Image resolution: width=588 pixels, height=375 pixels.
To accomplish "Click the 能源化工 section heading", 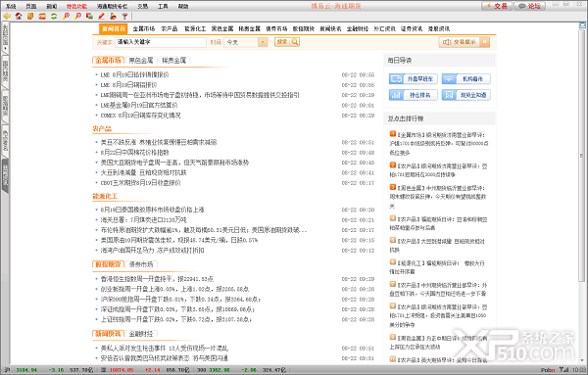I will [x=105, y=196].
